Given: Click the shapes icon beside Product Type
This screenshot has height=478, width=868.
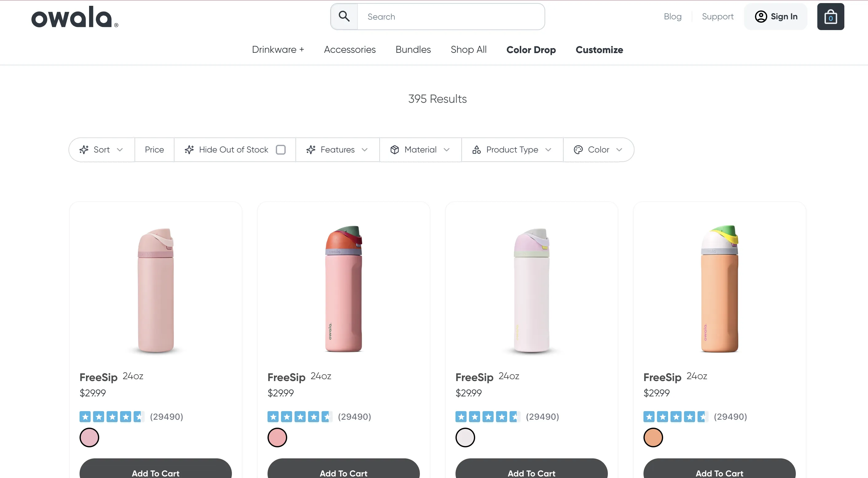Looking at the screenshot, I should (x=476, y=150).
